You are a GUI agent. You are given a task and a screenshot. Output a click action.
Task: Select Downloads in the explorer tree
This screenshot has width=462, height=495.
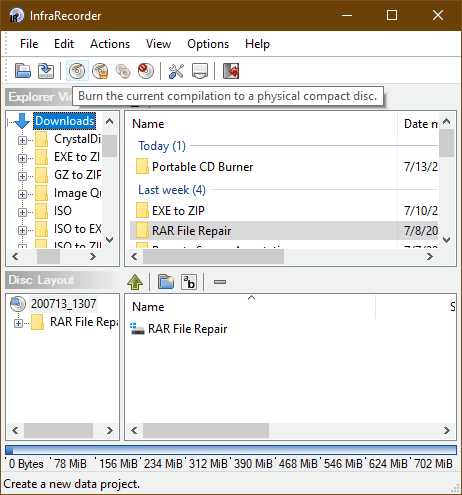pos(65,121)
